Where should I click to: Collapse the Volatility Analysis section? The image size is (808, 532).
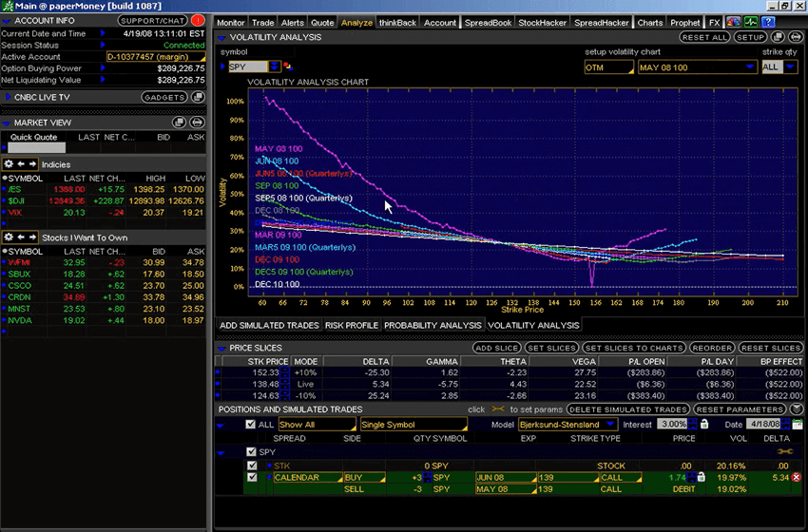[x=221, y=38]
